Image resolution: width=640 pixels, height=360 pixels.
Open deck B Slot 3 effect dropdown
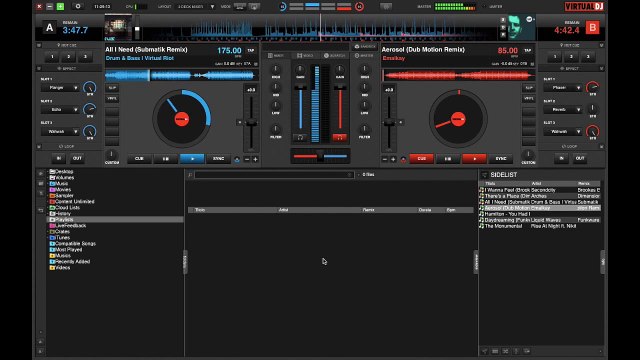(563, 131)
